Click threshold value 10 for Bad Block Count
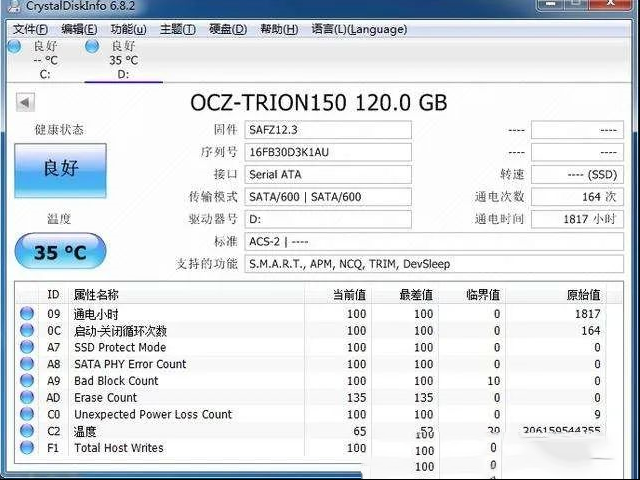640x480 pixels. [x=494, y=381]
